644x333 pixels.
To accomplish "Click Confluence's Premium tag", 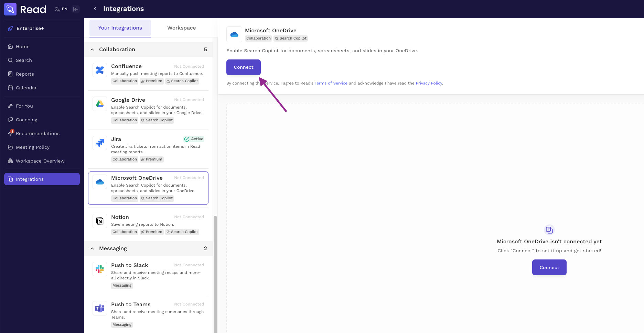I will (x=152, y=81).
